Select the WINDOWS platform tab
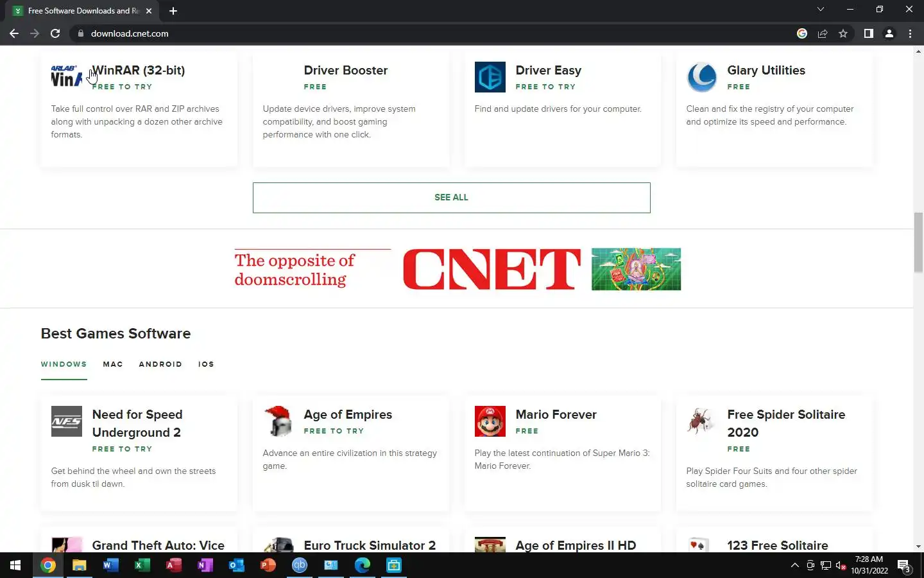 64,364
